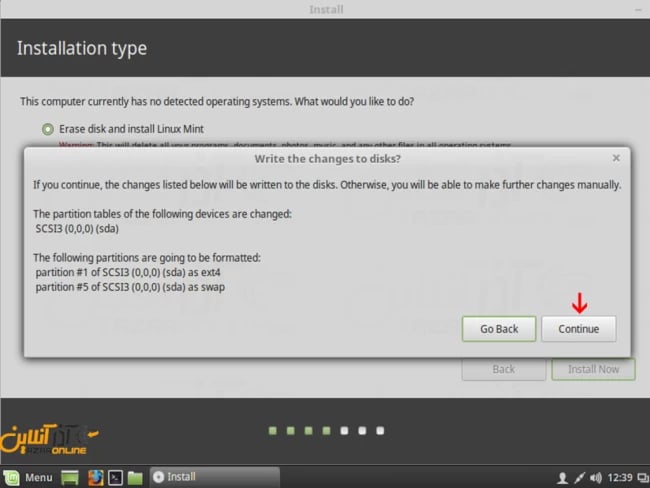Click the display tray icon beside the clock
Screen dimensions: 650x488
pyautogui.click(x=643, y=478)
